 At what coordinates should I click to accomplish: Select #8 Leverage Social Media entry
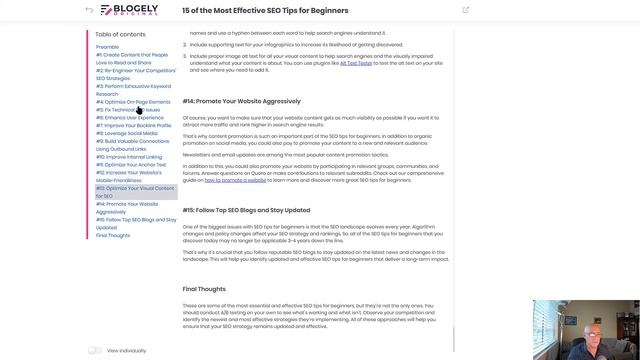tap(127, 133)
